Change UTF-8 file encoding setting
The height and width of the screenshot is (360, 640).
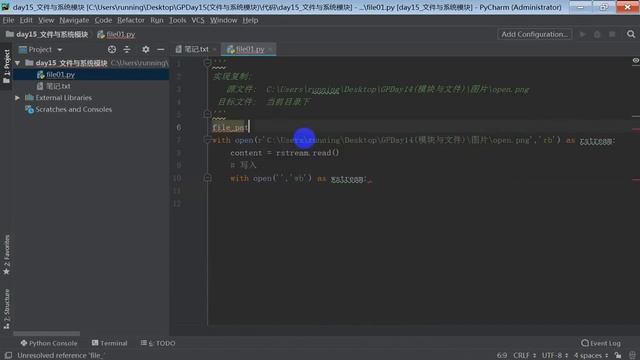pyautogui.click(x=555, y=356)
